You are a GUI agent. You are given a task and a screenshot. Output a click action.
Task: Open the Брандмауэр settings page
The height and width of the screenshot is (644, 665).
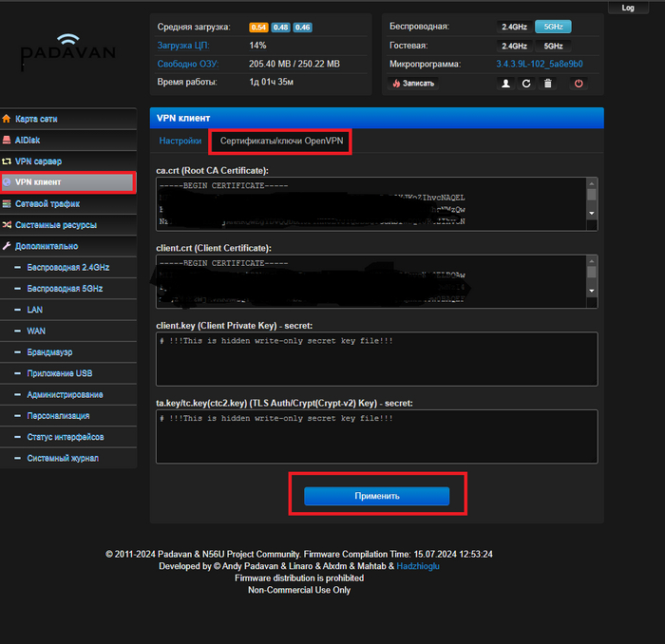pyautogui.click(x=49, y=352)
